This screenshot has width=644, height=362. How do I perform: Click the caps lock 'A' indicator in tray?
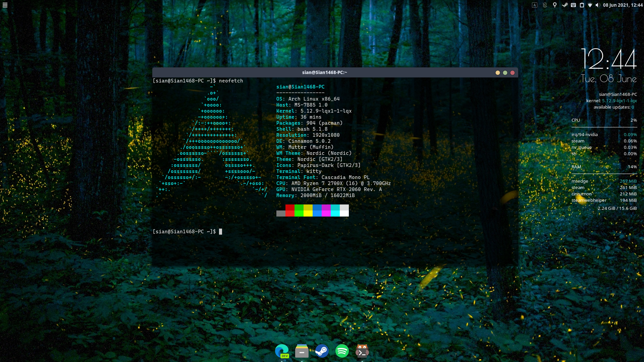click(535, 5)
